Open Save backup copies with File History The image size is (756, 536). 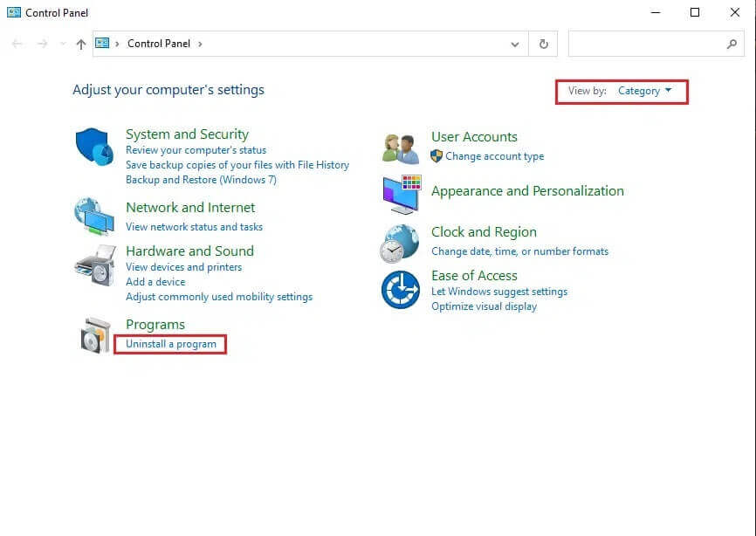pyautogui.click(x=237, y=165)
